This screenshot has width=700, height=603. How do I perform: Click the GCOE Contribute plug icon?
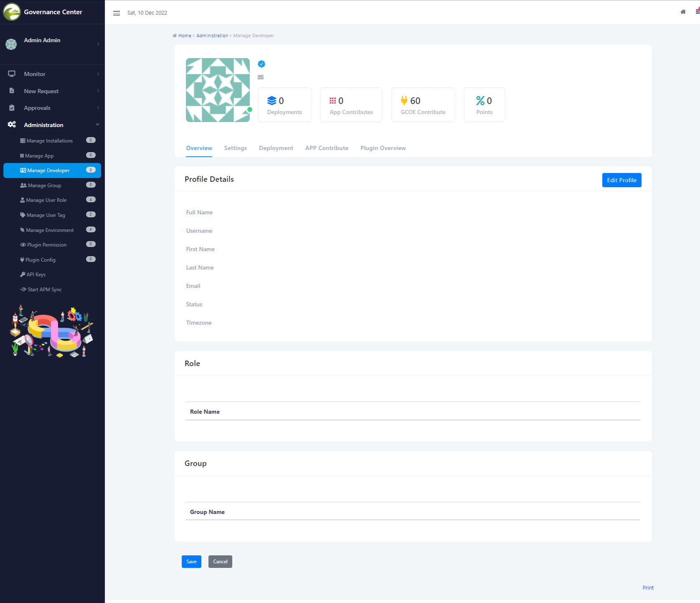404,101
